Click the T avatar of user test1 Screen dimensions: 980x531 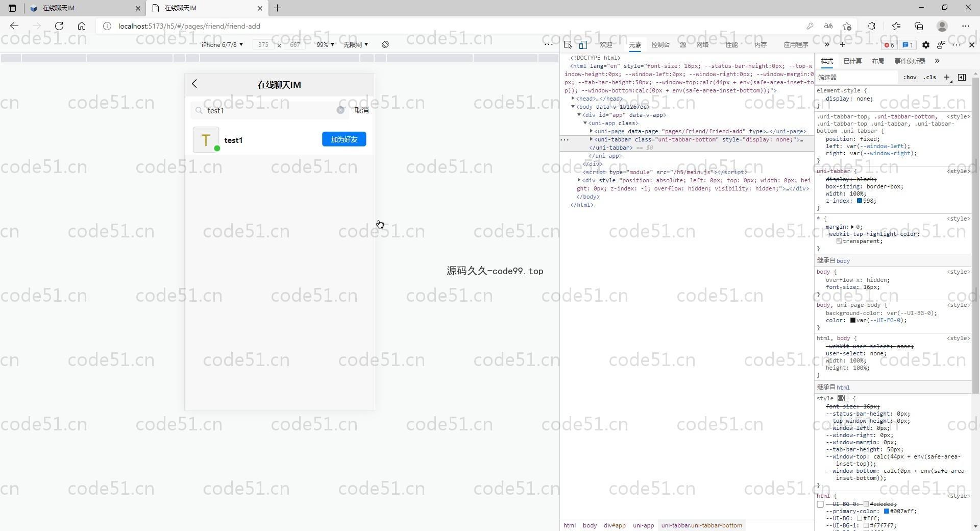pyautogui.click(x=206, y=140)
